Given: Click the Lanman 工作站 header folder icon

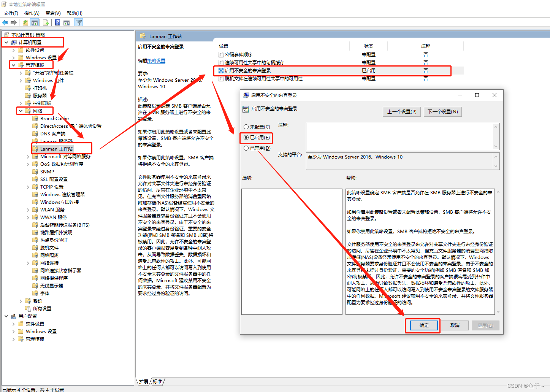Looking at the screenshot, I should [143, 36].
